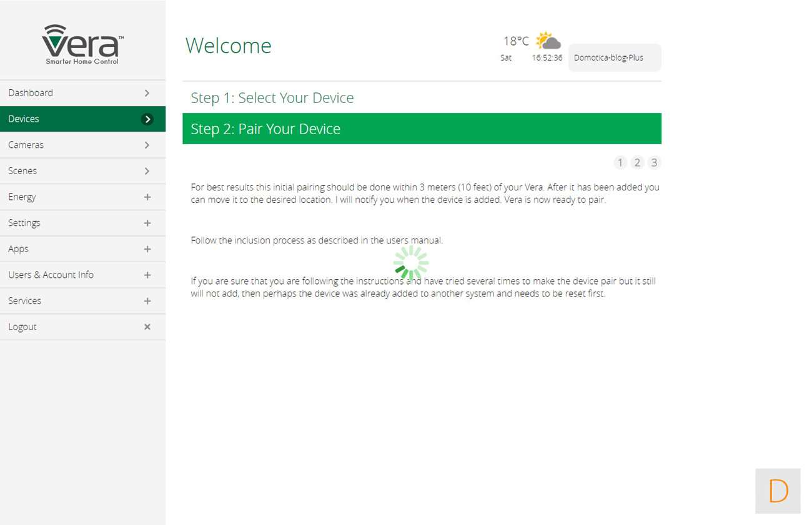Select pairing step indicator 1
The image size is (812, 525).
click(620, 163)
